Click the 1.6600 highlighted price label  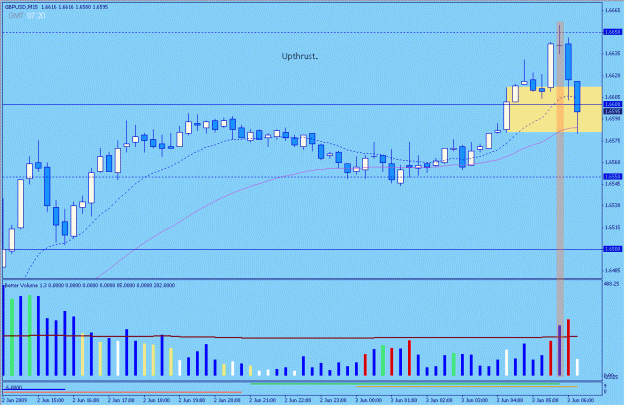tap(613, 104)
